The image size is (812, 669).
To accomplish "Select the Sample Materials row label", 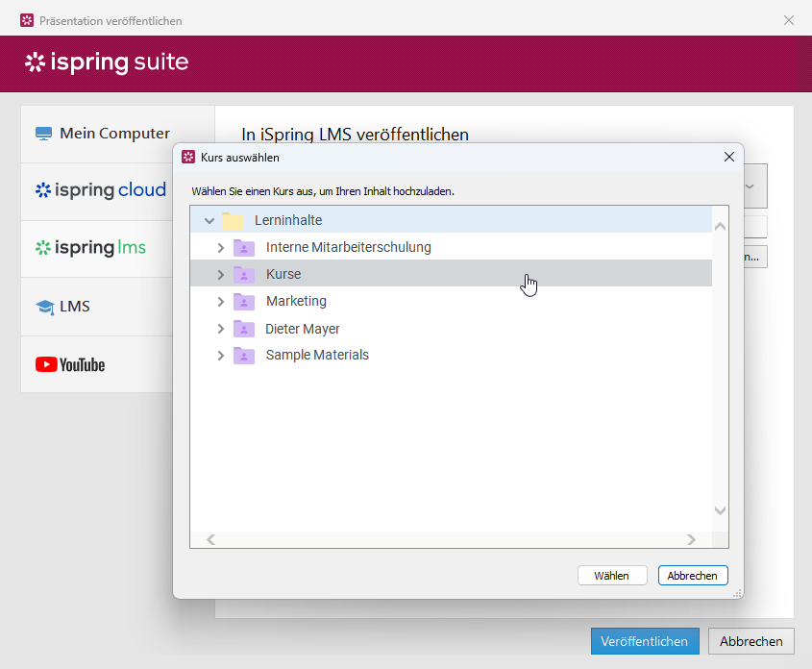I will (317, 355).
